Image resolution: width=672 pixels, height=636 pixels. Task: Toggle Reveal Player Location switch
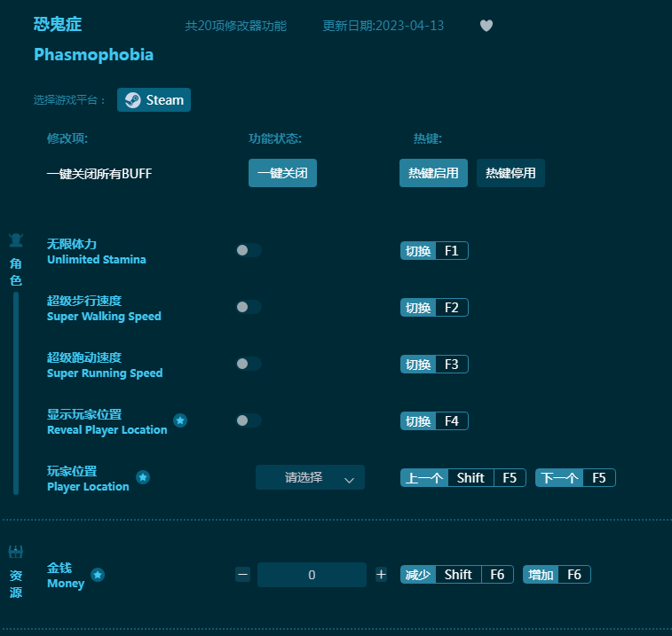click(x=249, y=420)
